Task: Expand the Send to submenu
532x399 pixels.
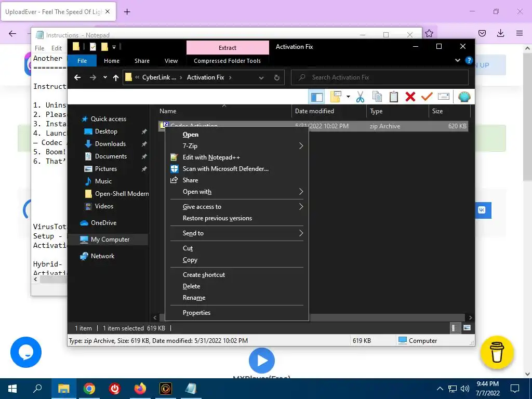Action: 237,233
